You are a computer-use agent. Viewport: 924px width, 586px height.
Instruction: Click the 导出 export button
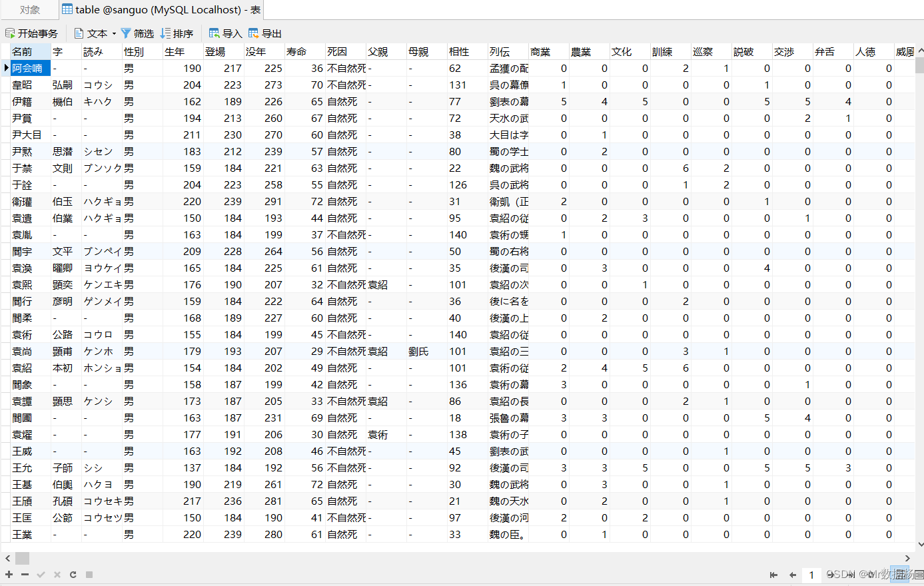click(265, 33)
